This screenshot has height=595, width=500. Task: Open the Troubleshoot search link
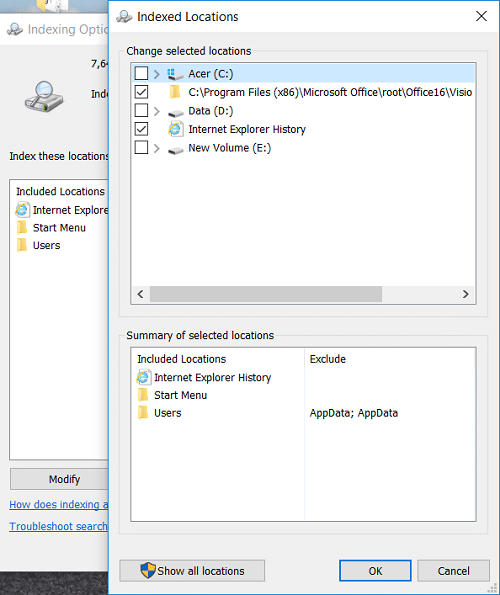[x=59, y=526]
